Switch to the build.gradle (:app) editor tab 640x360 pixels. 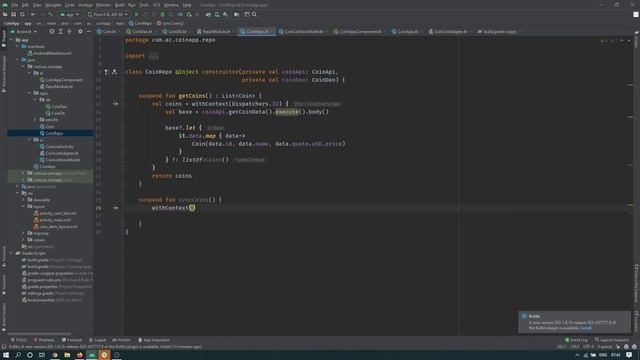point(499,31)
